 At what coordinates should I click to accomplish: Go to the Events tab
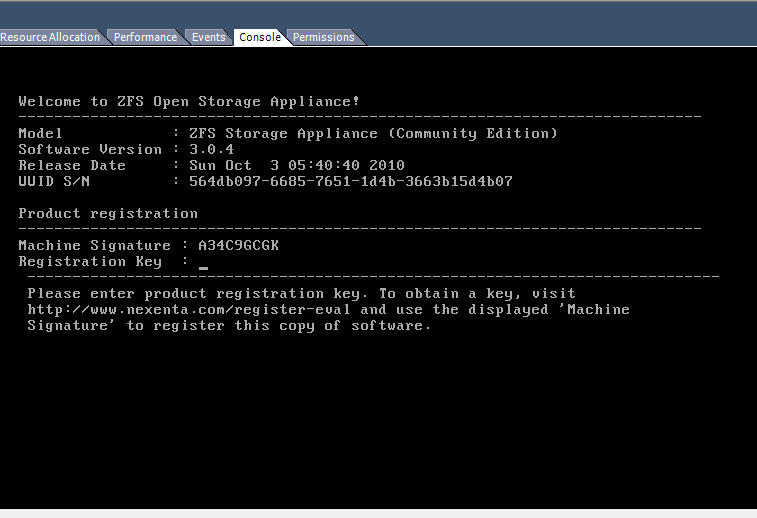coord(208,38)
